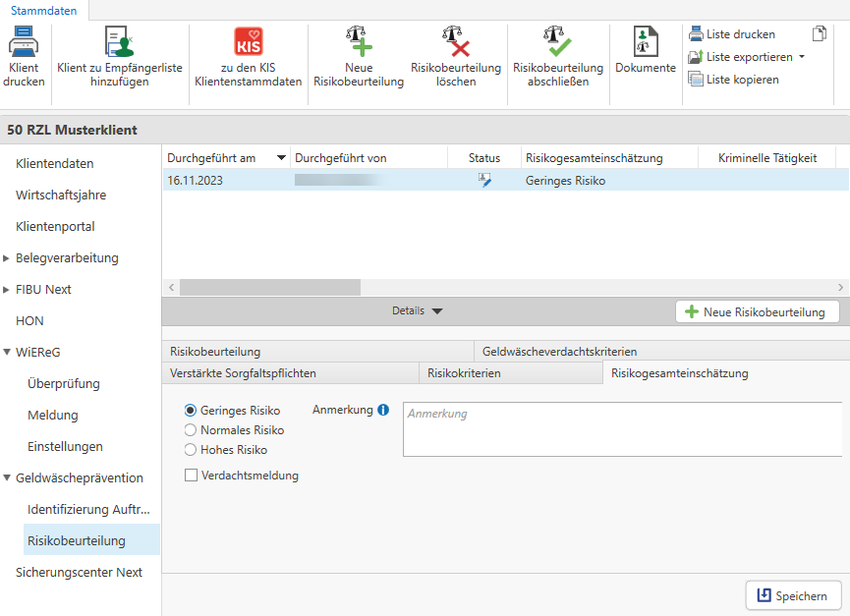Open the Liste exportieren dropdown arrow
Screen dimensions: 850x616
[802, 57]
